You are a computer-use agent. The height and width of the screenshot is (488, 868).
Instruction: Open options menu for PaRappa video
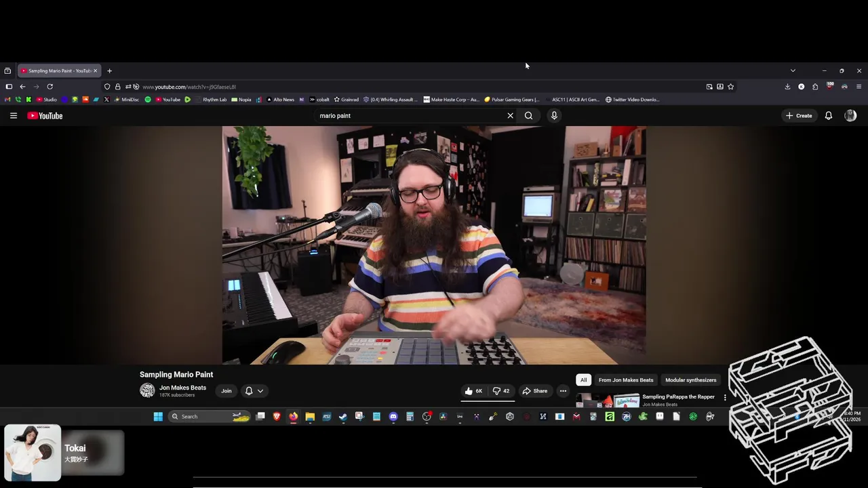point(725,398)
